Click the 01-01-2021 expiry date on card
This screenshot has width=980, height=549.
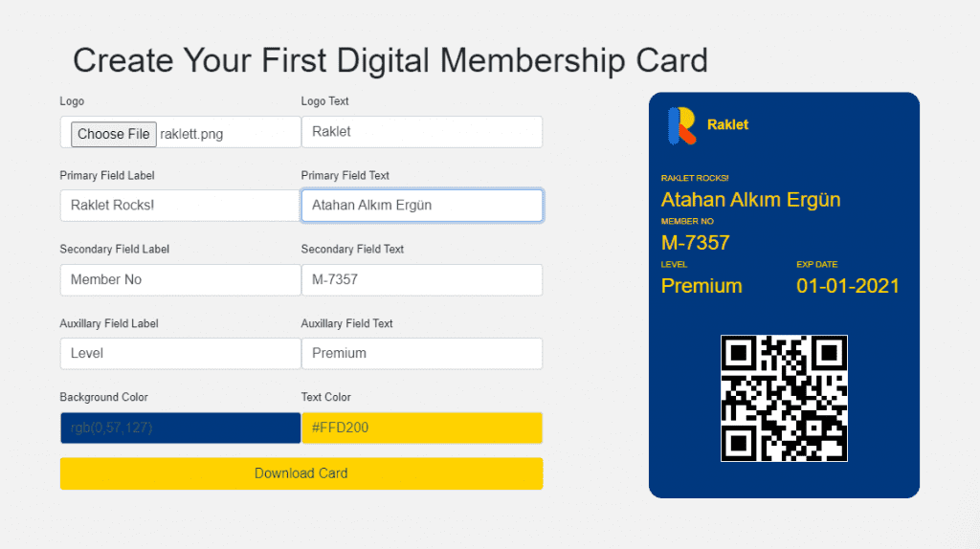point(848,286)
